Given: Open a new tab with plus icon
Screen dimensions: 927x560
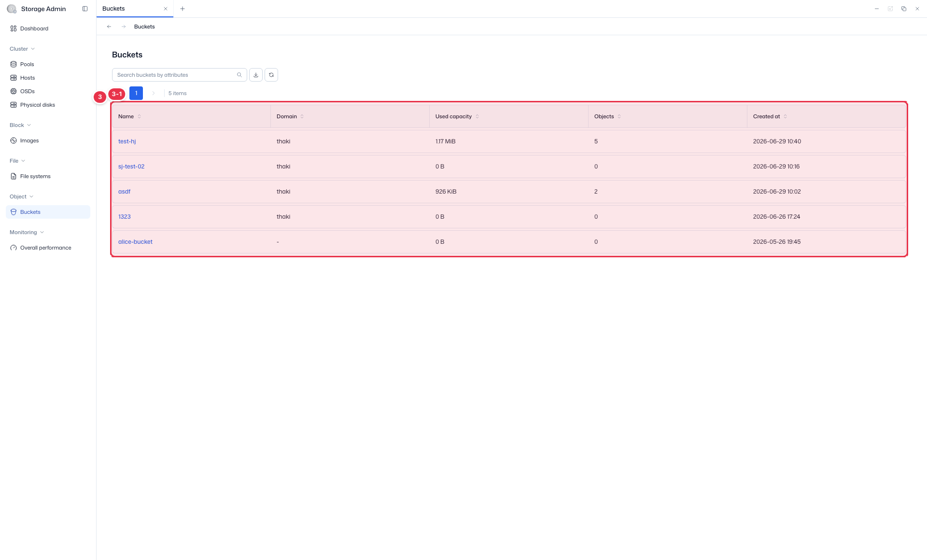Looking at the screenshot, I should point(183,9).
